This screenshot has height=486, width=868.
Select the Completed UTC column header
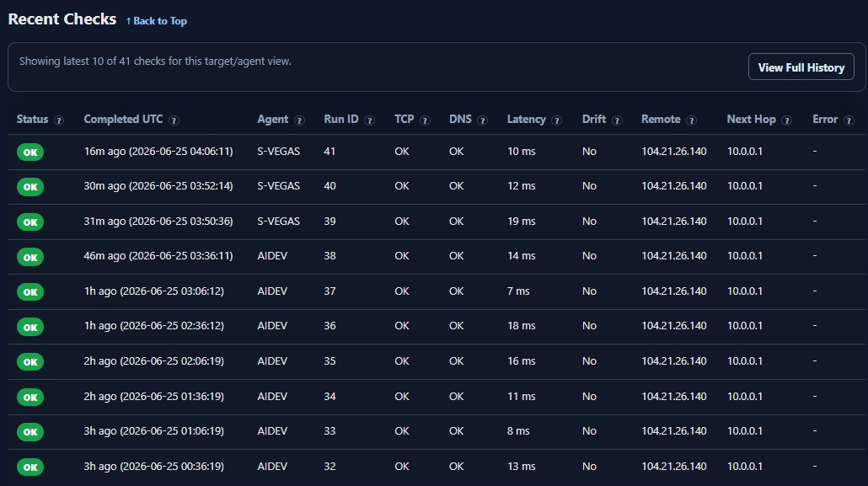[x=123, y=120]
